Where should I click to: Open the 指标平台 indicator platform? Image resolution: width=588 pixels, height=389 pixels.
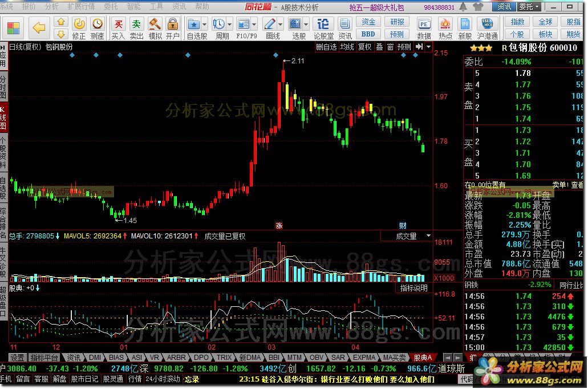44,358
